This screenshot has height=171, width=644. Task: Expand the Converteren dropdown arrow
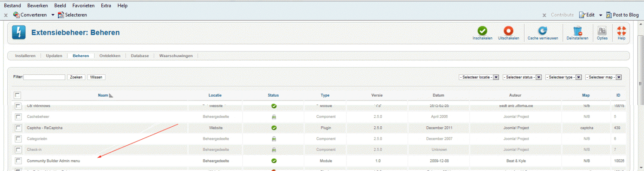point(53,15)
